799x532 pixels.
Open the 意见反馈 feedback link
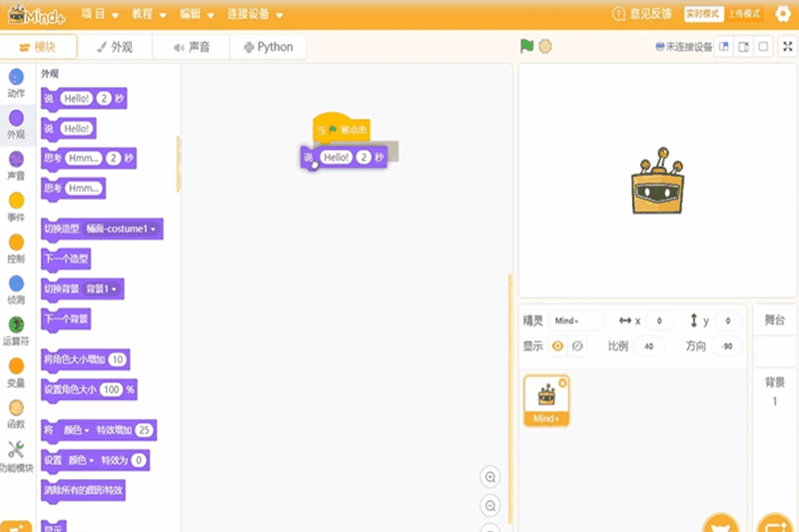(642, 14)
